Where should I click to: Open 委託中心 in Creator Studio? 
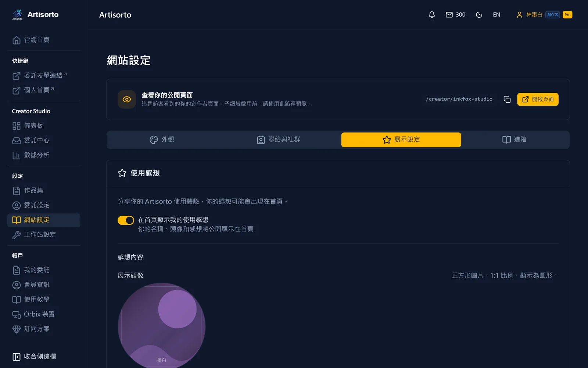tap(44, 141)
